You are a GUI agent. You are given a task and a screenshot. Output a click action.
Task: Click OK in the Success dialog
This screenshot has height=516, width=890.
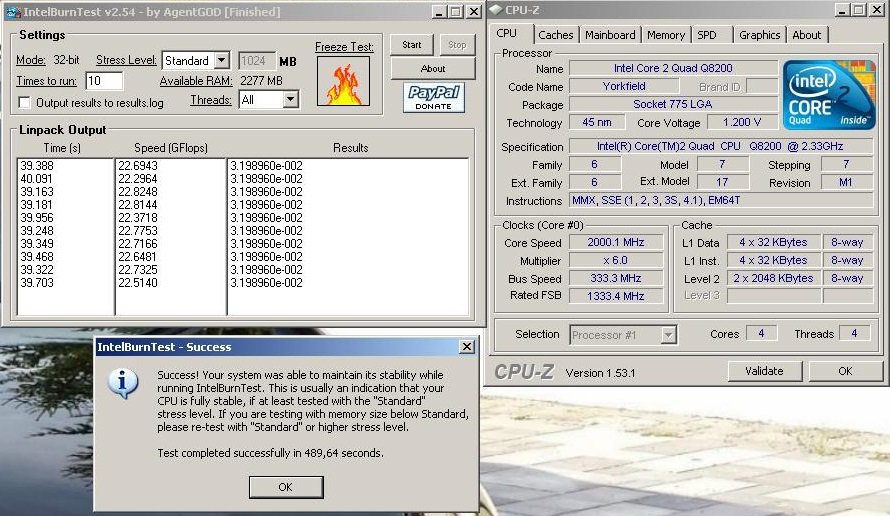286,487
